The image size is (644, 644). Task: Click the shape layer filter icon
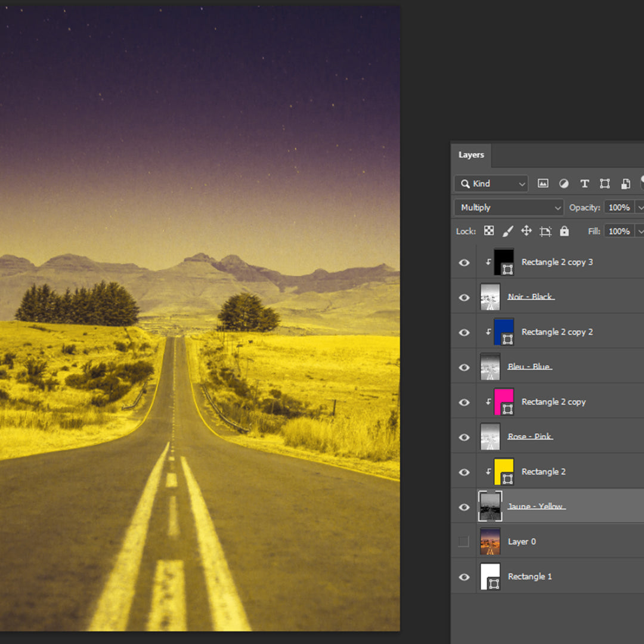click(605, 184)
